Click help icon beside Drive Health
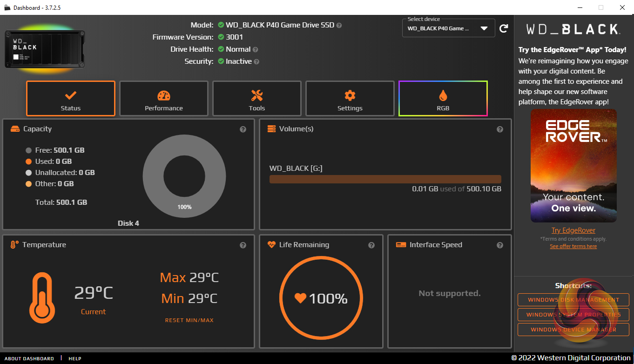This screenshot has height=364, width=634. click(255, 49)
